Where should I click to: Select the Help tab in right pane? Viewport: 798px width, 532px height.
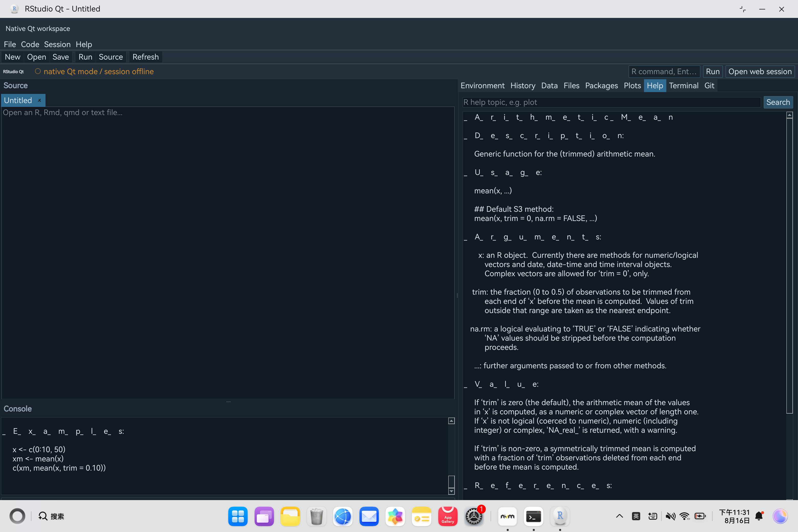(x=655, y=85)
